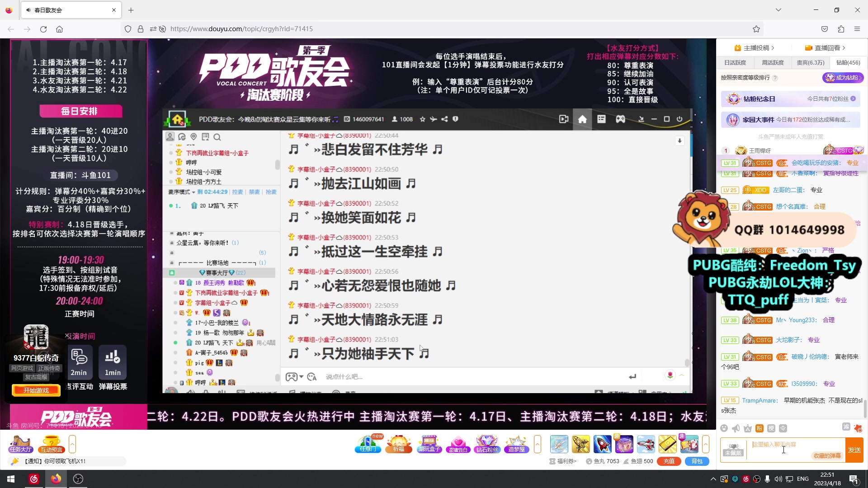
Task: Open the Windows Start menu
Action: point(11,479)
